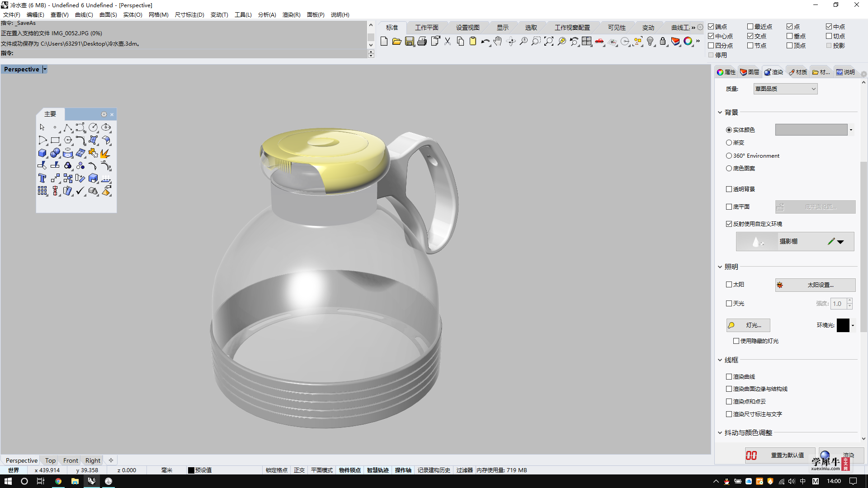Select the pointer tool in the 主要 toolbar
Image resolution: width=868 pixels, height=488 pixels.
(x=42, y=127)
